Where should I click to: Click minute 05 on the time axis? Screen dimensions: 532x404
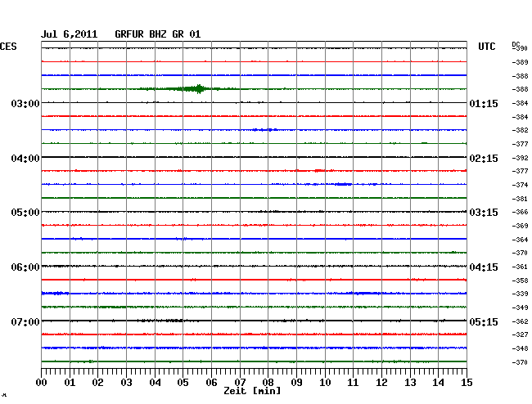[183, 382]
